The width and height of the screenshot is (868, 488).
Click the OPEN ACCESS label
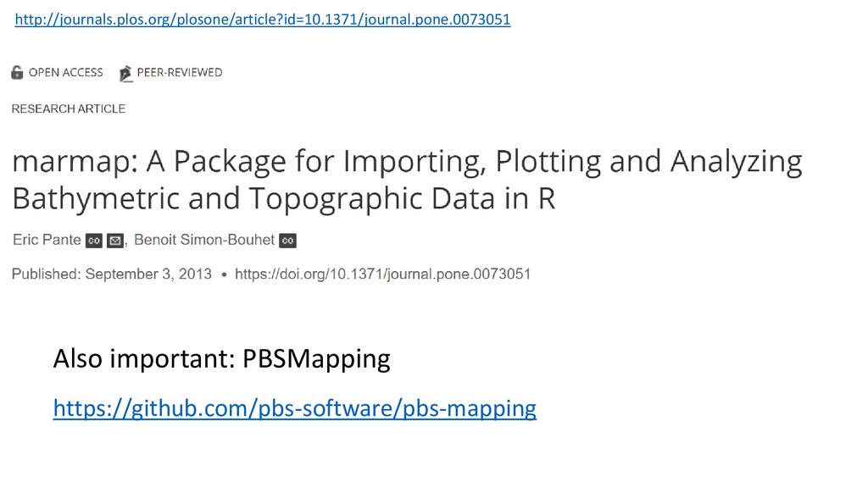[66, 73]
